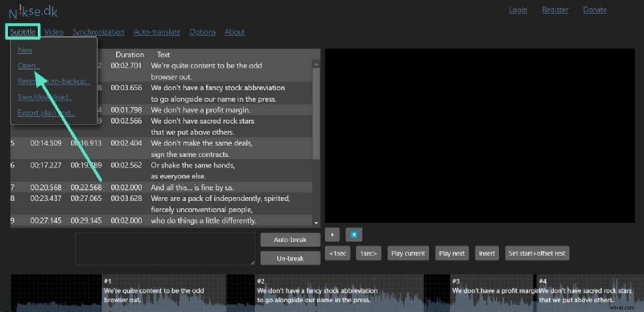Click the scroll-down arrow of subtitle list
The height and width of the screenshot is (312, 644).
click(316, 223)
